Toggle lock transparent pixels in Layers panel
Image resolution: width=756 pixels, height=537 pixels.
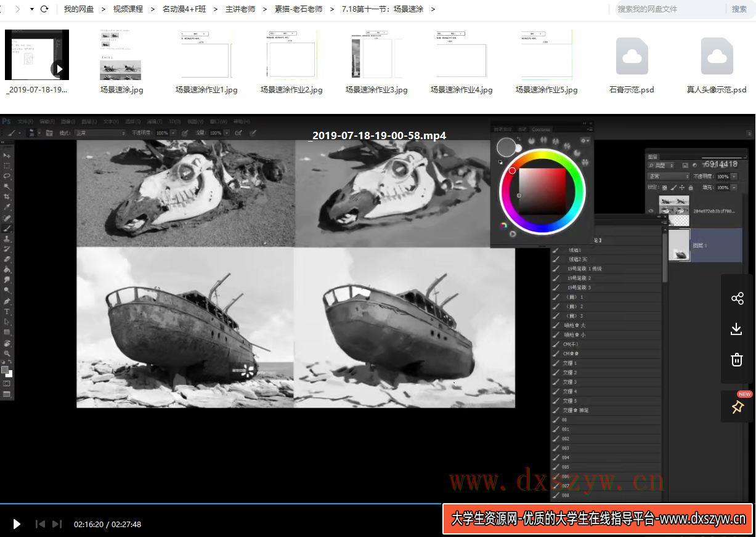(665, 187)
